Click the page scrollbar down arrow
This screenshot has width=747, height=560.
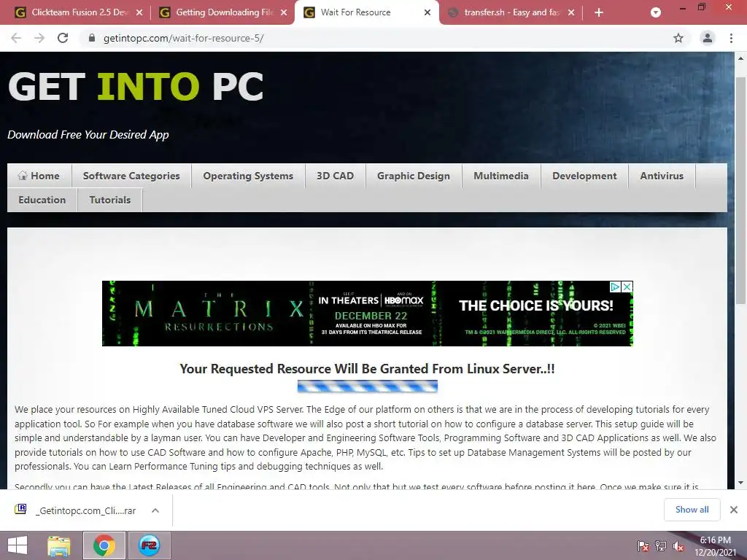coord(740,483)
